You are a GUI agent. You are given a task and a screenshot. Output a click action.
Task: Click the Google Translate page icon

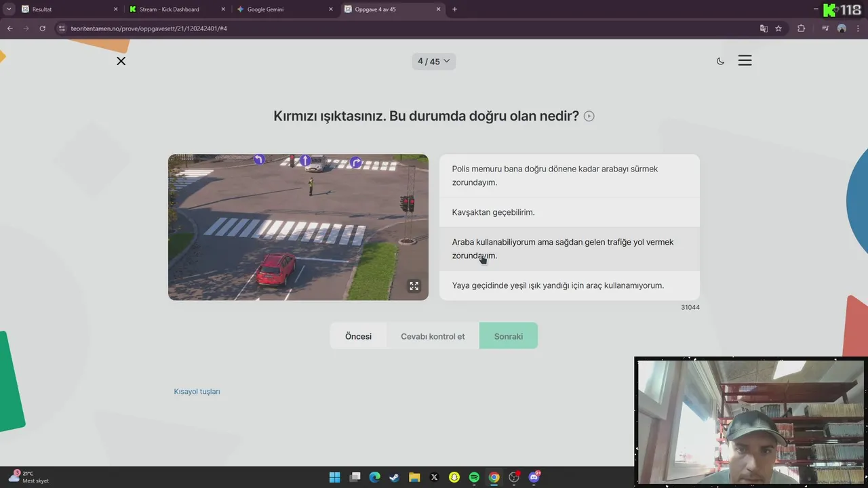point(764,28)
